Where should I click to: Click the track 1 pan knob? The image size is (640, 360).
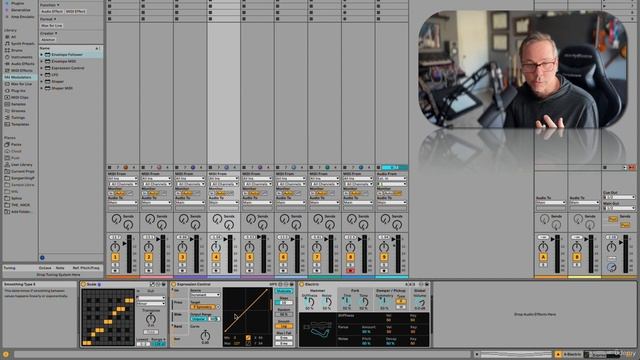coord(115,247)
